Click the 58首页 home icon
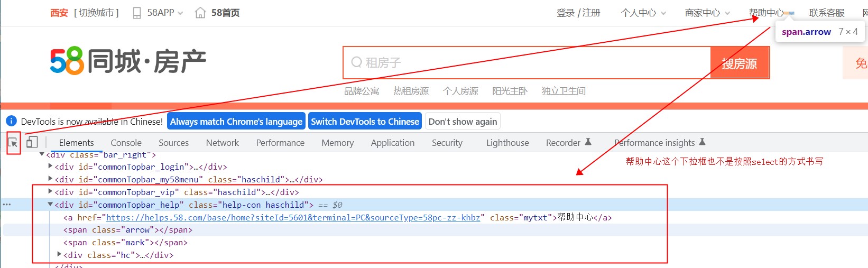Image resolution: width=868 pixels, height=268 pixels. [200, 13]
